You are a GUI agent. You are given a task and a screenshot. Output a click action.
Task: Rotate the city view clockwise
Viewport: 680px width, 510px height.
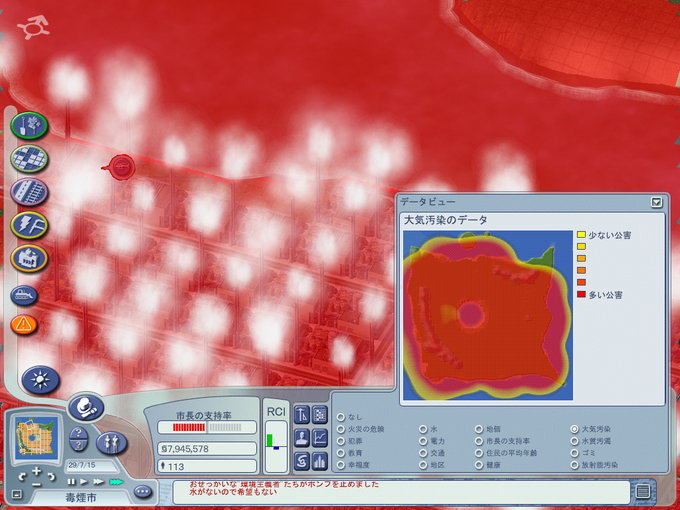[x=51, y=477]
